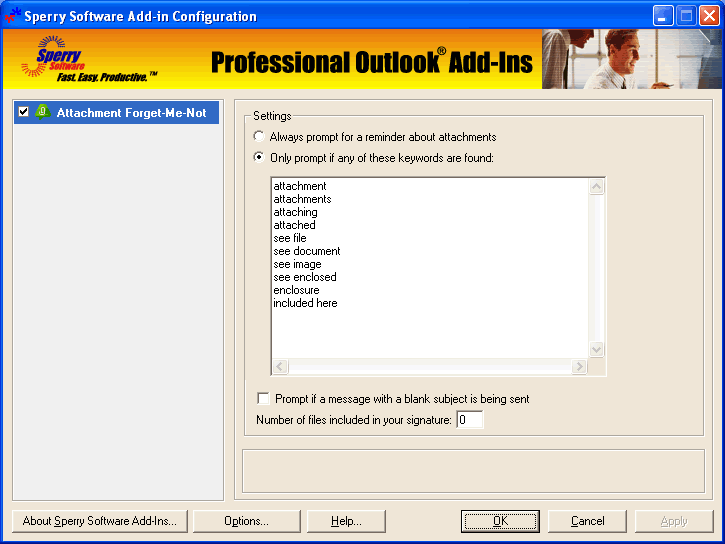The image size is (725, 544).
Task: Click the businessman photo in banner
Action: (x=631, y=59)
